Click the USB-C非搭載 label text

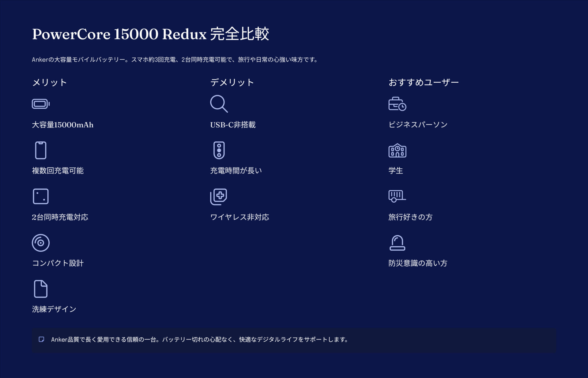tap(233, 125)
